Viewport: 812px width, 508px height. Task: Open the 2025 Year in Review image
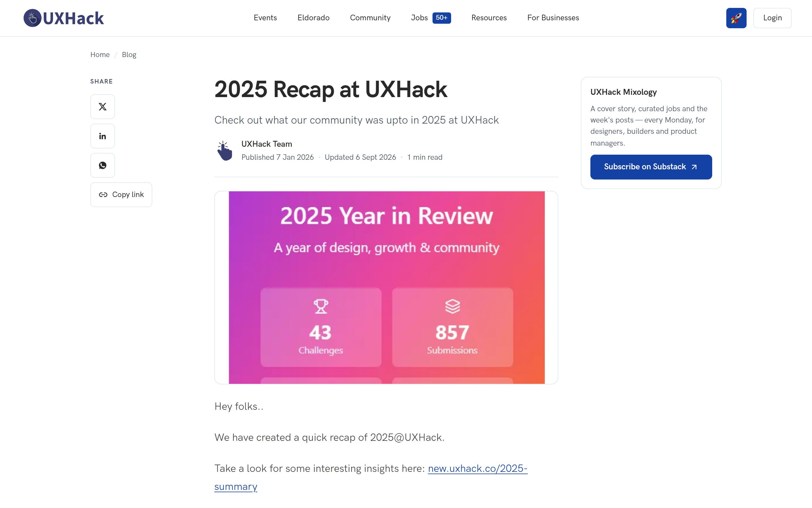[386, 288]
